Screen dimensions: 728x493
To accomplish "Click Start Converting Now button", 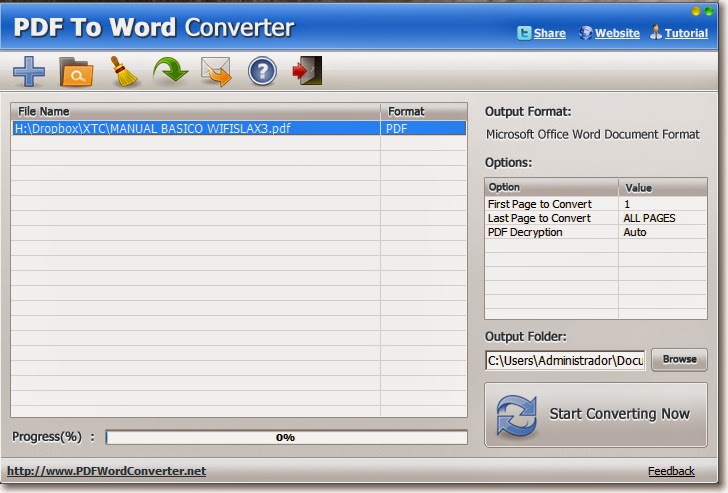I will [x=596, y=415].
